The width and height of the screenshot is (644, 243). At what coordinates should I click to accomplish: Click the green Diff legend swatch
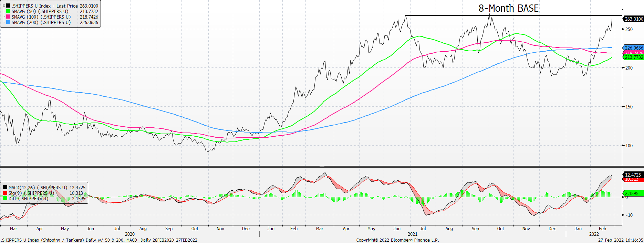tap(5, 199)
